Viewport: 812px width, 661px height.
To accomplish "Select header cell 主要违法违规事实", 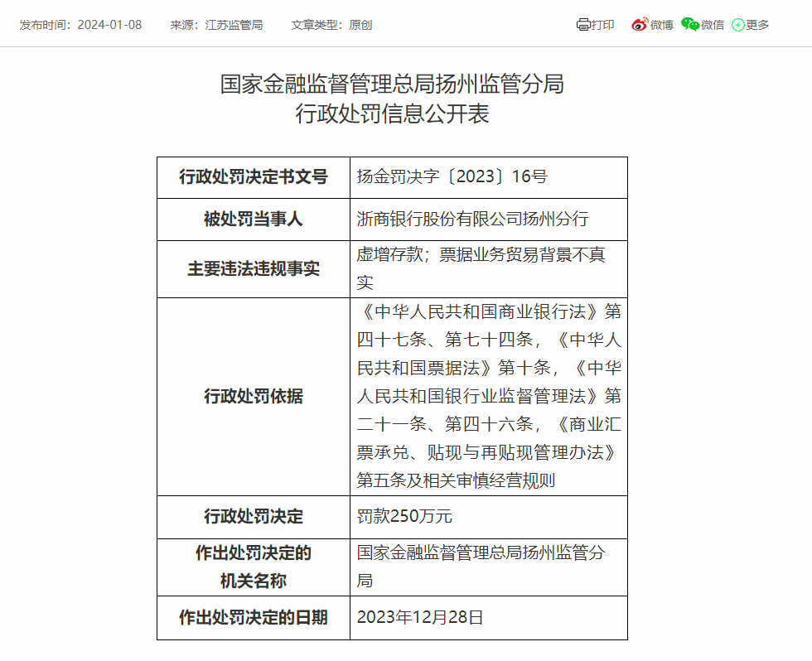I will (254, 269).
